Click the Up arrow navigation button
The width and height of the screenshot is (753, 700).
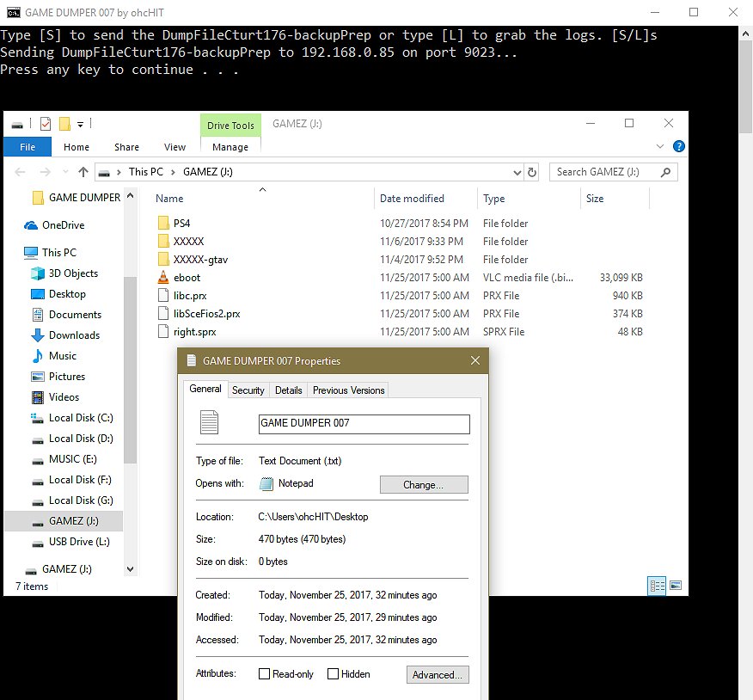click(x=83, y=172)
